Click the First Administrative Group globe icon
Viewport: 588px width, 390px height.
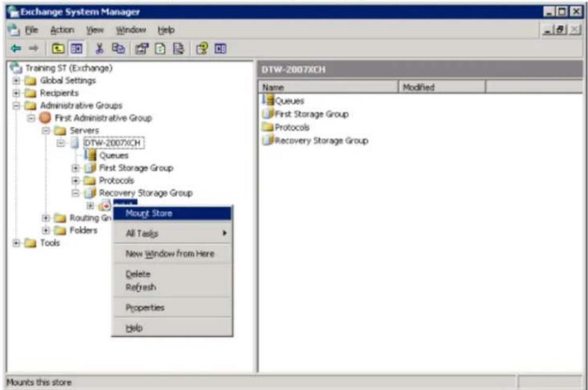pyautogui.click(x=45, y=118)
